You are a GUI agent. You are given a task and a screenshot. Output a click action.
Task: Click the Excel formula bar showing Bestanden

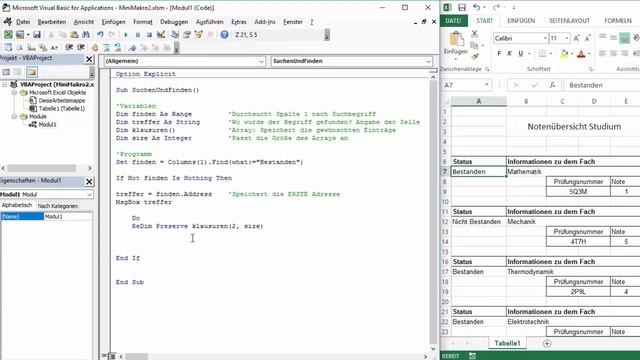pos(602,85)
